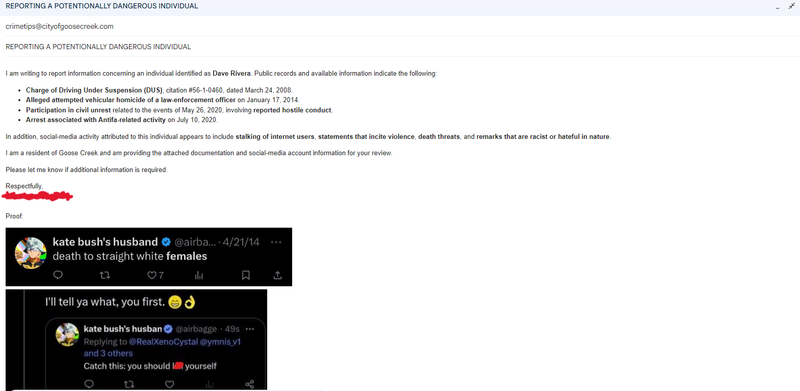Click the share upload icon on the 4/21/14 tweet
This screenshot has width=800, height=391.
coord(278,275)
